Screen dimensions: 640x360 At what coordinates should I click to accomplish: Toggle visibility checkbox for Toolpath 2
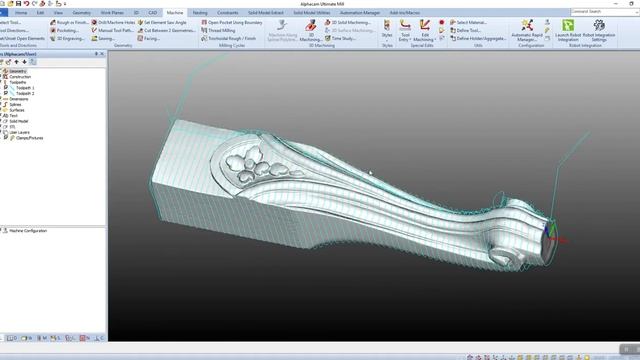click(6, 93)
